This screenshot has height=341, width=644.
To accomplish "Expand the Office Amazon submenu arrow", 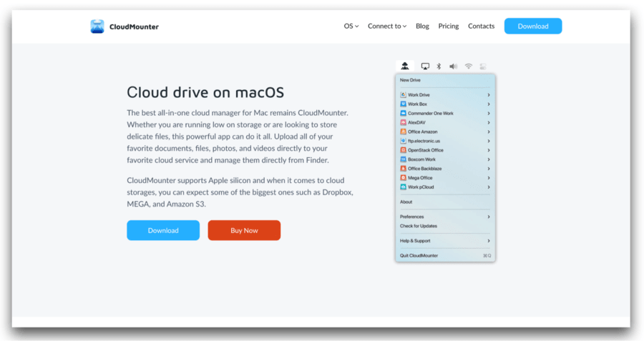I will 489,132.
